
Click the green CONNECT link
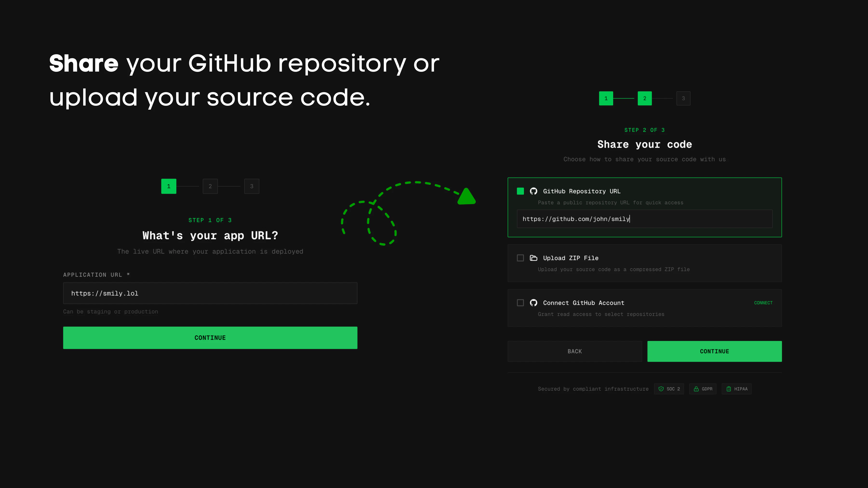tap(763, 303)
